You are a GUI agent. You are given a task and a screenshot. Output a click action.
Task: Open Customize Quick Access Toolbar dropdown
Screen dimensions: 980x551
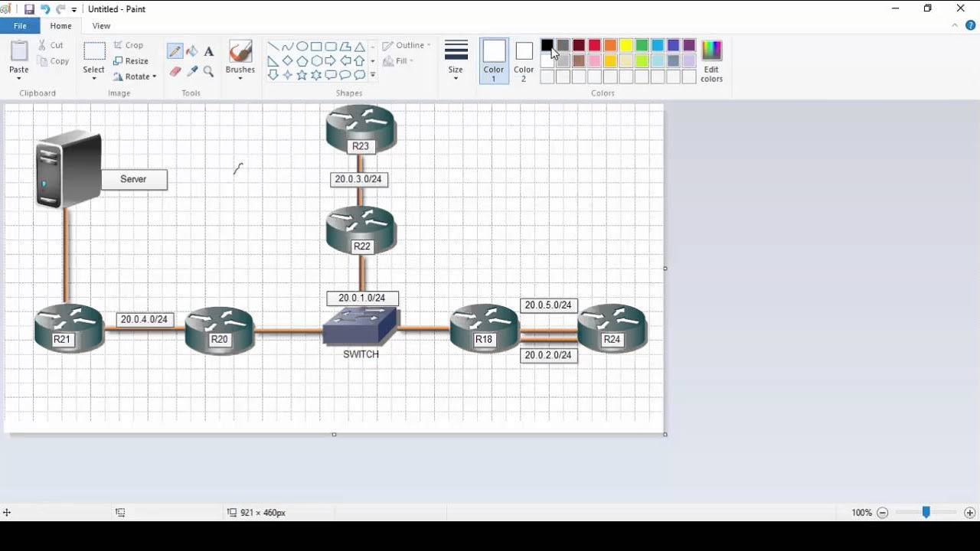point(74,10)
